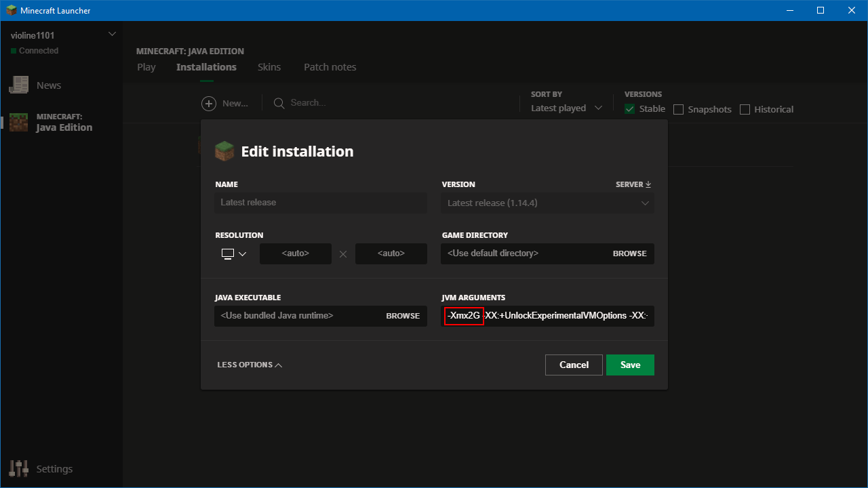Image resolution: width=868 pixels, height=488 pixels.
Task: Switch to the Skins tab
Action: click(269, 67)
